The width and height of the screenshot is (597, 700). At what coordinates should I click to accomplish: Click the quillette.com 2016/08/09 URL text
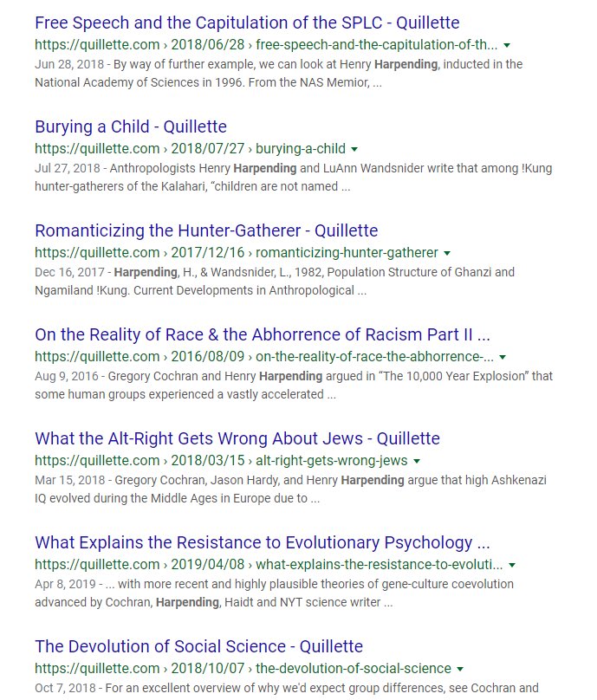click(x=264, y=357)
